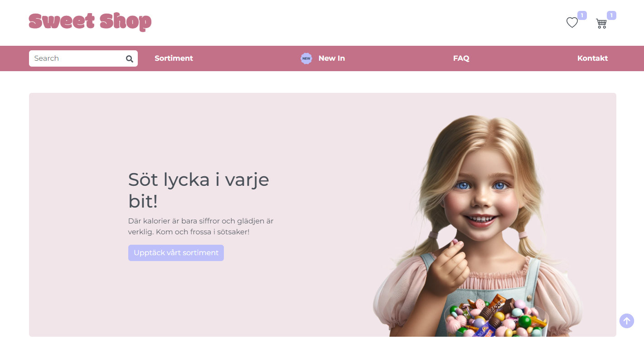Click the cart item count badge
This screenshot has height=339, width=644.
pyautogui.click(x=611, y=15)
